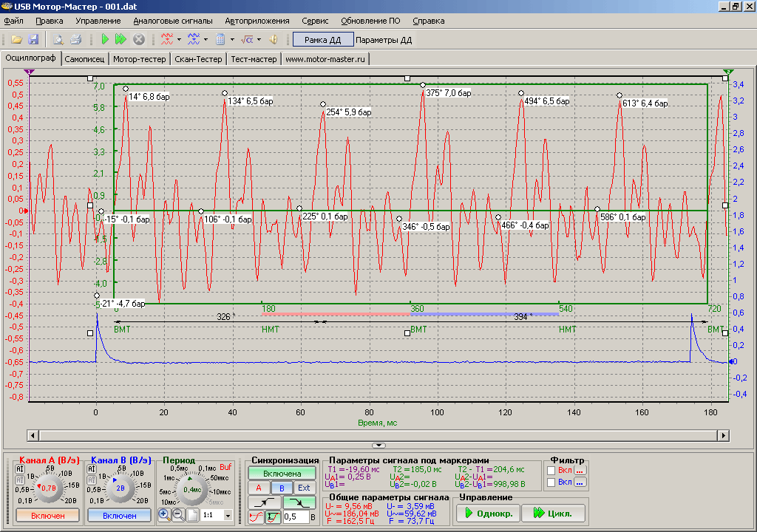The width and height of the screenshot is (757, 532).
Task: Select rising edge sync trigger
Action: point(264,502)
